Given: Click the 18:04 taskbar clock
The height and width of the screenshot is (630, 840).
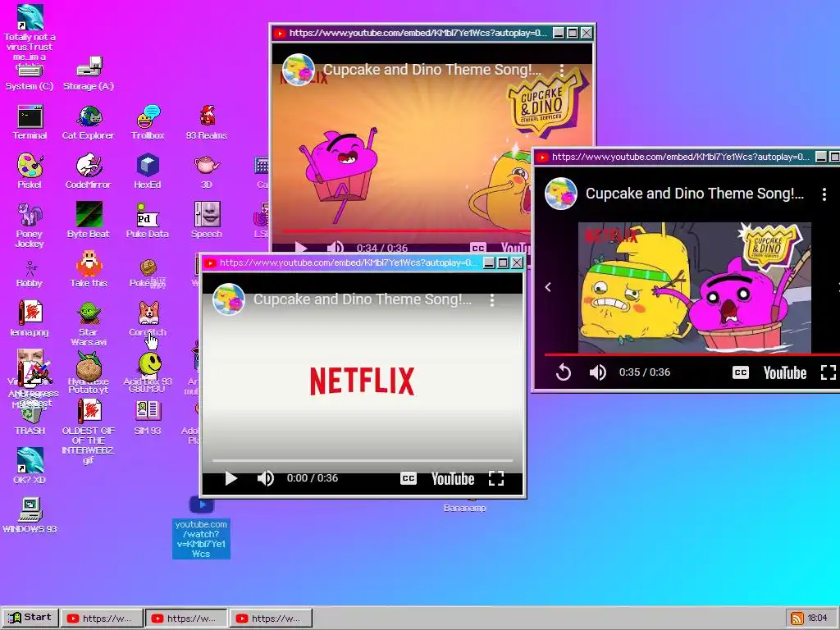Looking at the screenshot, I should [x=818, y=619].
